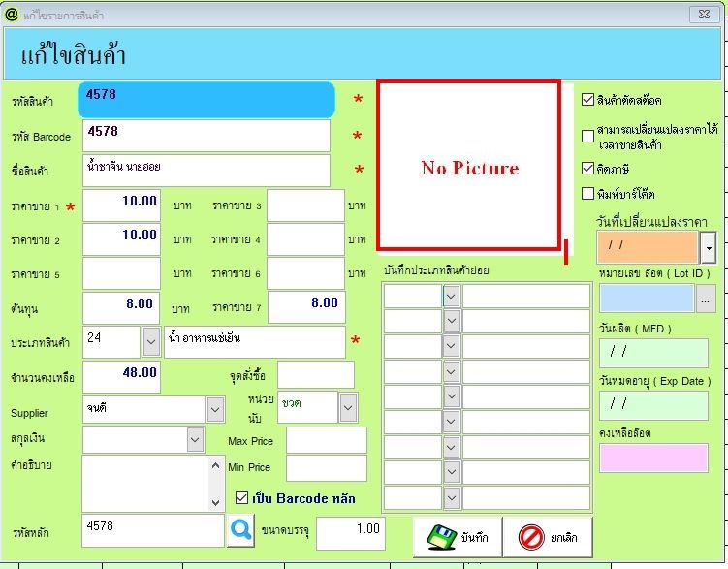Expand the first sub-category dropdown row
The height and width of the screenshot is (569, 728).
point(451,296)
